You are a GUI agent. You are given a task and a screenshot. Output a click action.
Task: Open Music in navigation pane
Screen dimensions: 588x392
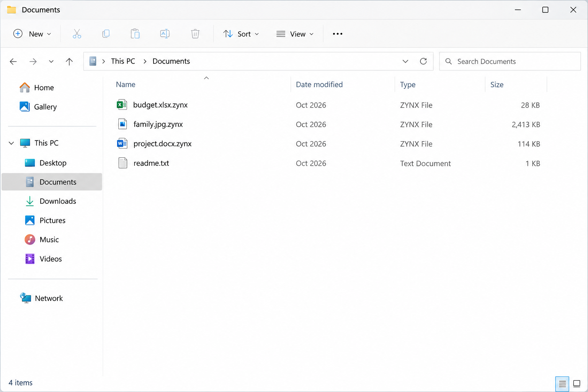click(x=49, y=239)
